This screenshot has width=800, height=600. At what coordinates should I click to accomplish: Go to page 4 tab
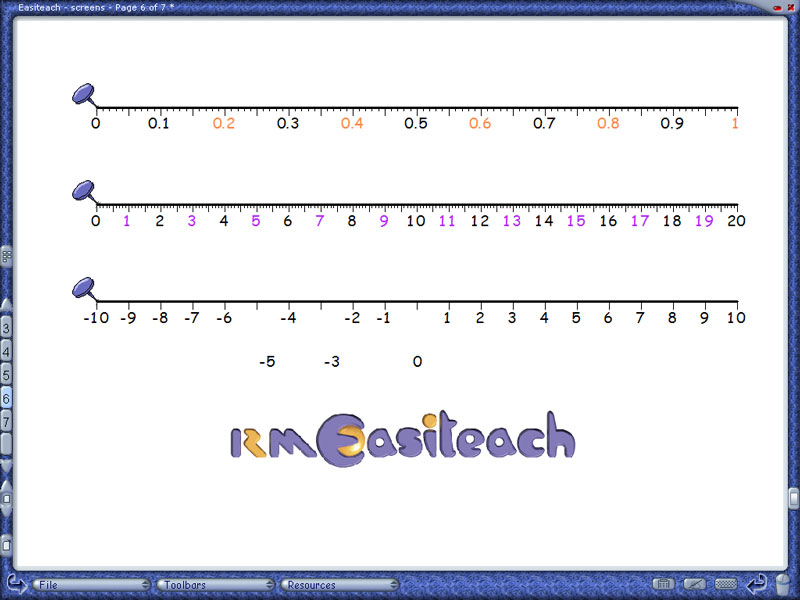pos(6,352)
